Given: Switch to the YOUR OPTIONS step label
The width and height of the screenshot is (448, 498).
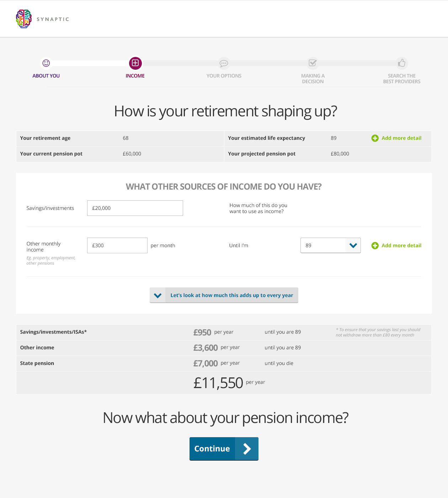Looking at the screenshot, I should [x=224, y=76].
